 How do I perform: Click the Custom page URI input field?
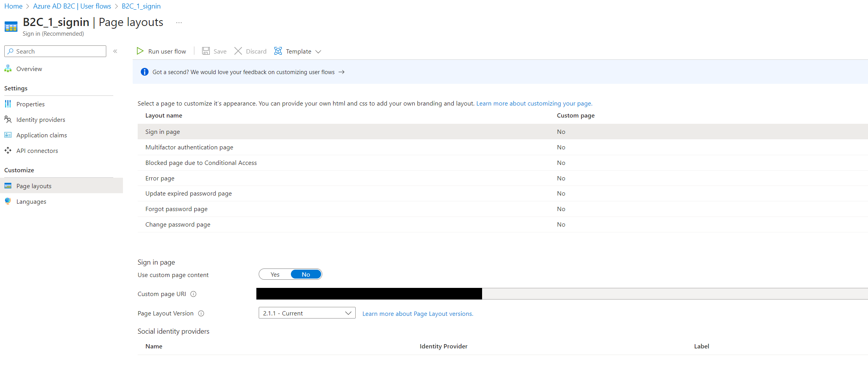tap(562, 294)
